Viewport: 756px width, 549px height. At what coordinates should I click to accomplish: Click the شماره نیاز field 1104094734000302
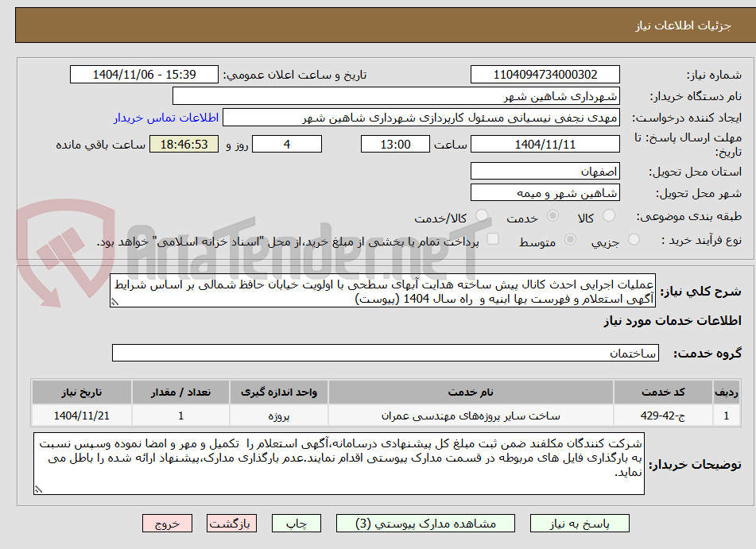[x=545, y=75]
